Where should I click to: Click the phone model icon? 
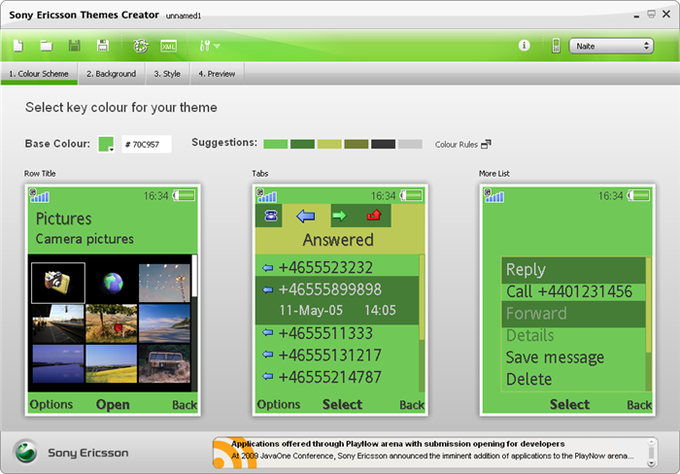tap(556, 46)
